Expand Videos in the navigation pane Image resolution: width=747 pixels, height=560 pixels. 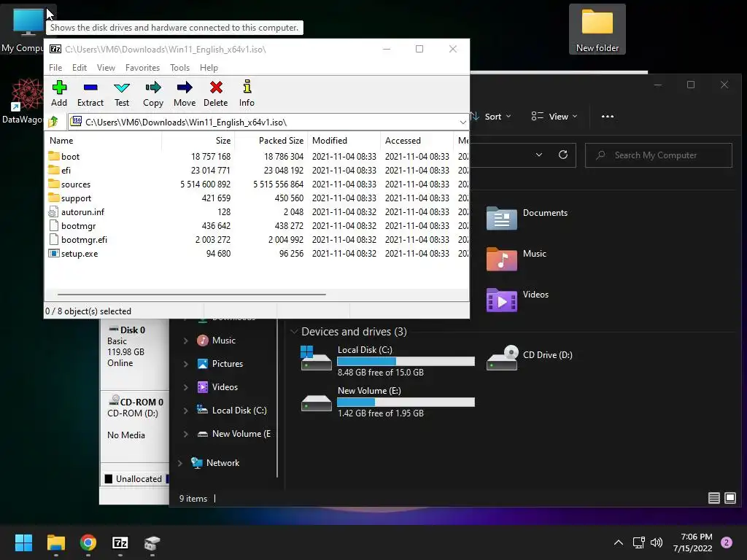(186, 387)
